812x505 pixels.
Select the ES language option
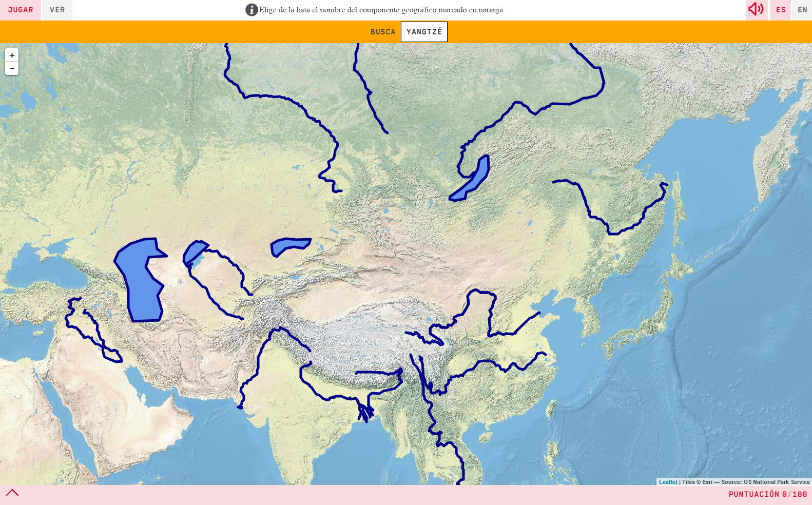pos(781,10)
